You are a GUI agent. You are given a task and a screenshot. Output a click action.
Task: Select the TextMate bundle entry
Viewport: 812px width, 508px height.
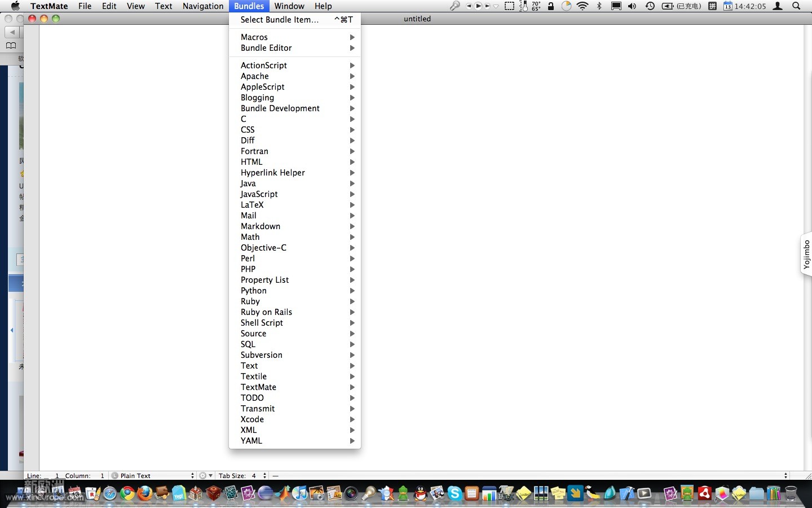point(295,387)
